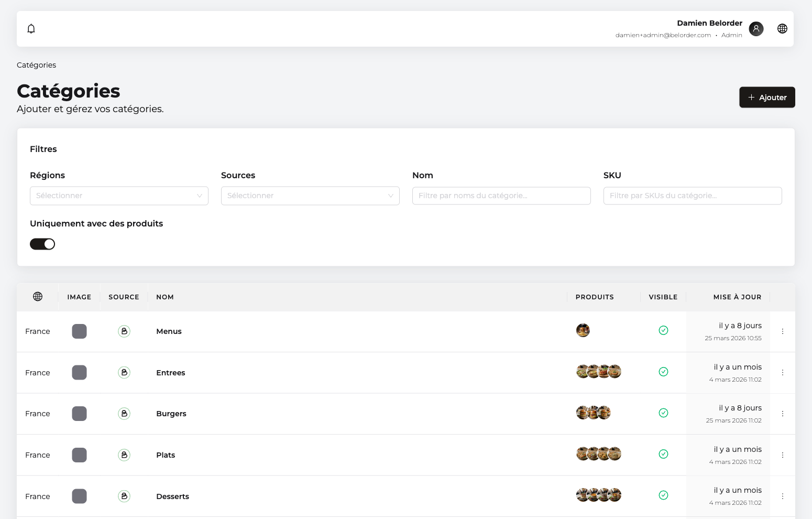This screenshot has width=812, height=519.
Task: Click the 25 mars 2026 10:55 date
Action: click(x=733, y=338)
